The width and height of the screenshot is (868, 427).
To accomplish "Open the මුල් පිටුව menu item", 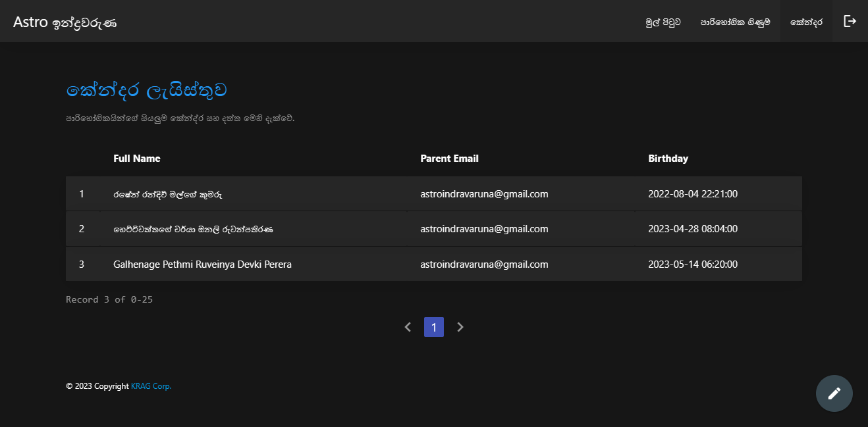I will coord(663,22).
